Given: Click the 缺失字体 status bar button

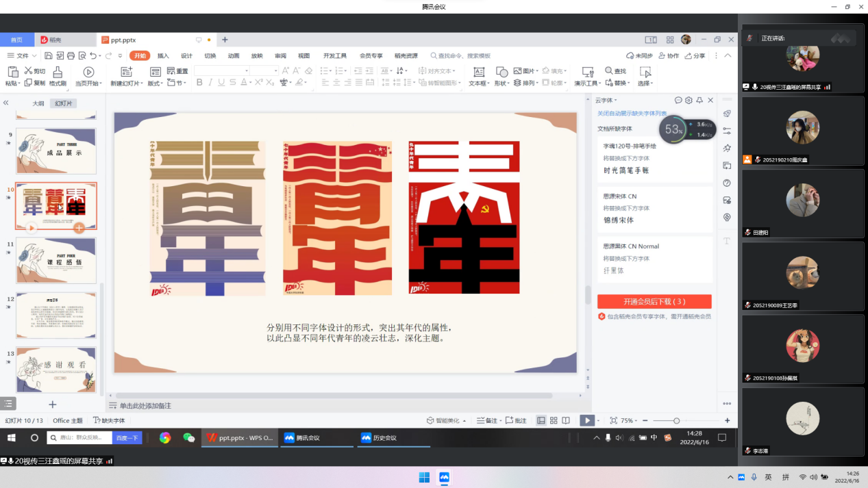Looking at the screenshot, I should tap(110, 421).
